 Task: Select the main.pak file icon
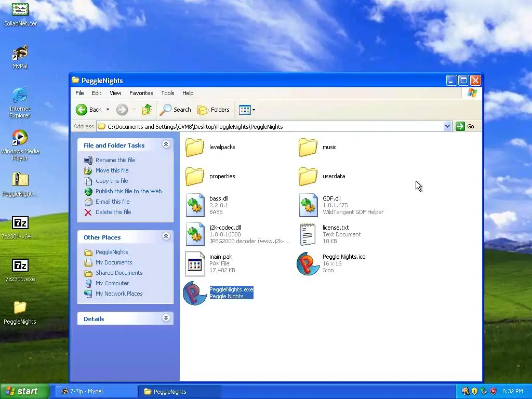pyautogui.click(x=195, y=263)
